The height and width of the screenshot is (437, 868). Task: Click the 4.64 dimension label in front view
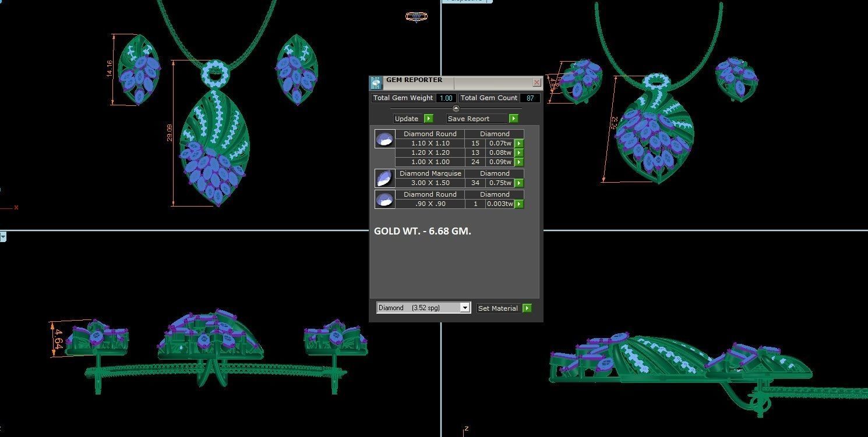click(x=58, y=339)
